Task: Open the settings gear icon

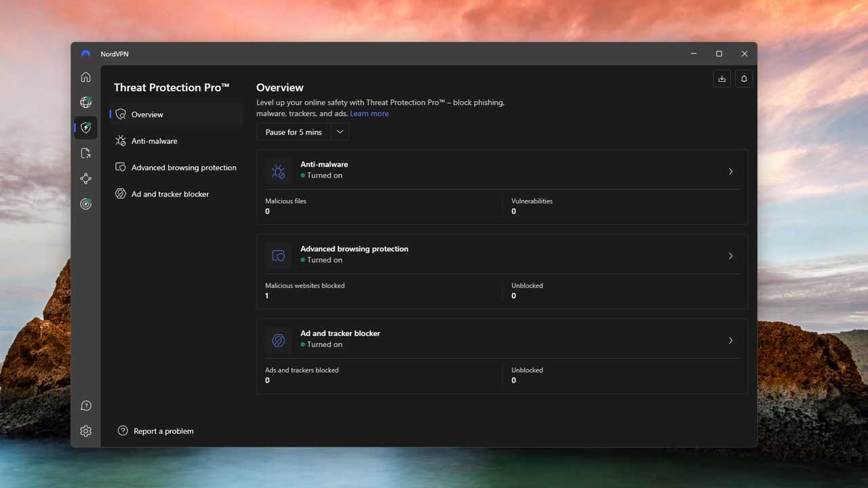Action: 85,431
